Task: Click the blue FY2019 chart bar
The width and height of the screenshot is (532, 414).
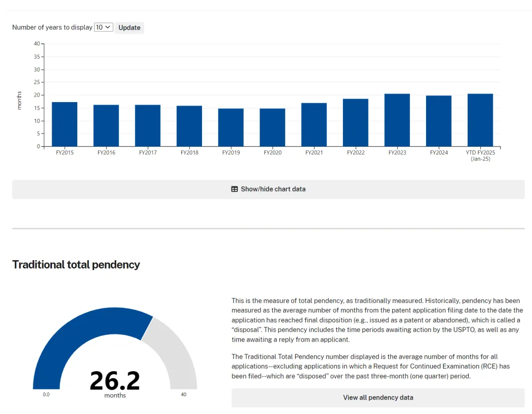Action: pyautogui.click(x=231, y=128)
